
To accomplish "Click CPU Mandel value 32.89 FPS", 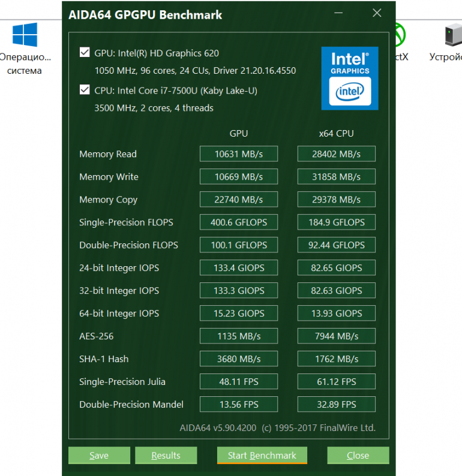I will (336, 404).
